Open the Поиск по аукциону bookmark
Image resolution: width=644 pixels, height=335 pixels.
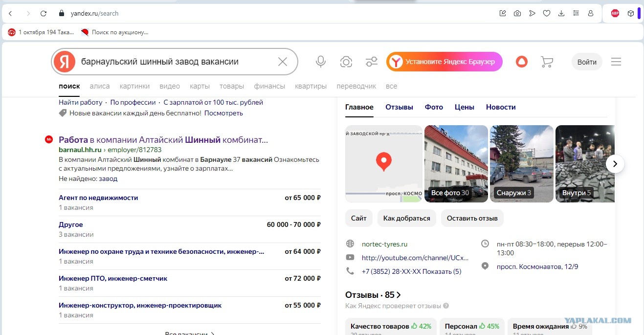114,32
